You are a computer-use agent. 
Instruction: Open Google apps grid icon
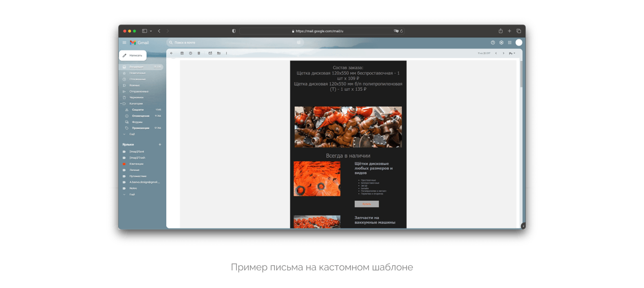(x=510, y=43)
